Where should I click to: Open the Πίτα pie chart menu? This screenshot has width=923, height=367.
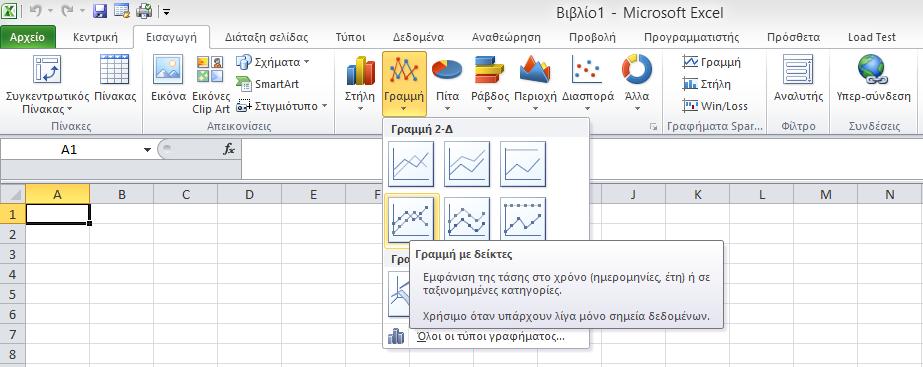coord(447,84)
